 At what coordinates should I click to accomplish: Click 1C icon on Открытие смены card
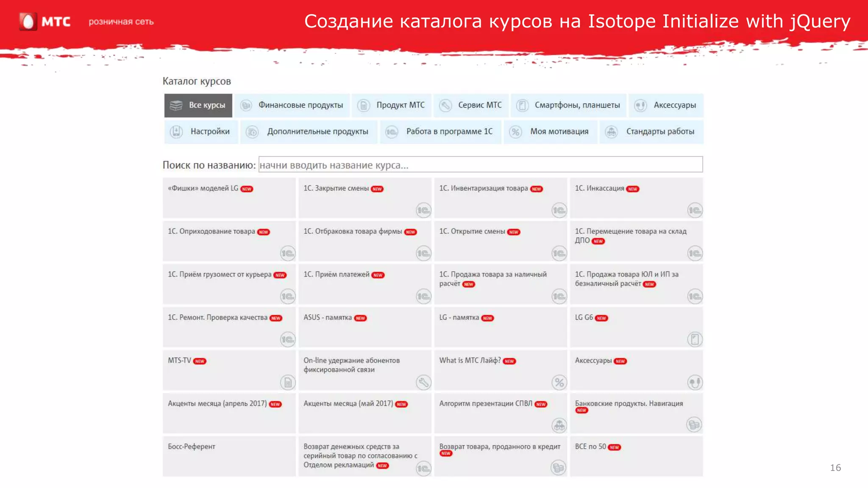(559, 253)
